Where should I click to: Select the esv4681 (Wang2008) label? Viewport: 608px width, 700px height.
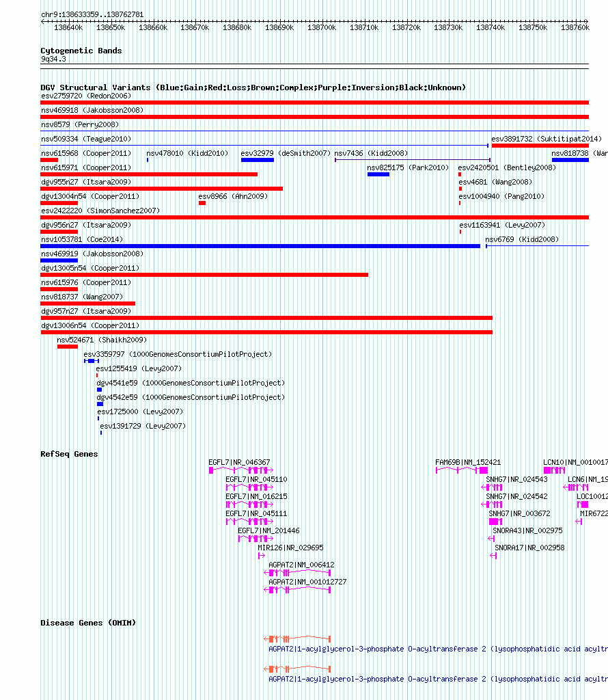tap(495, 182)
